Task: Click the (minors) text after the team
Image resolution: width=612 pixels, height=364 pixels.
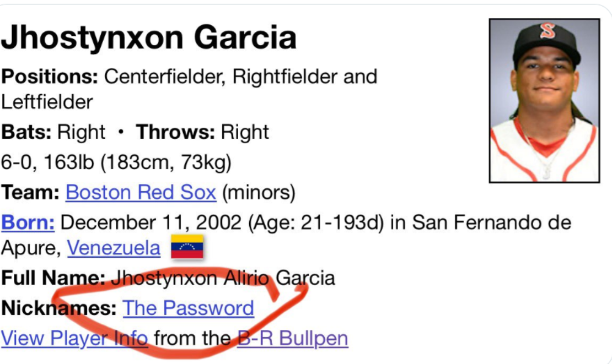Action: (259, 193)
